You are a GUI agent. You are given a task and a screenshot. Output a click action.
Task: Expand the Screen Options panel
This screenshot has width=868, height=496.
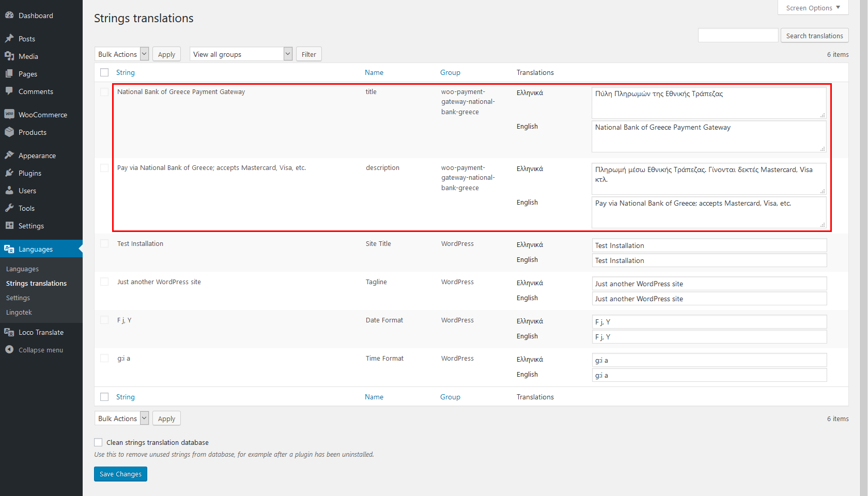813,8
